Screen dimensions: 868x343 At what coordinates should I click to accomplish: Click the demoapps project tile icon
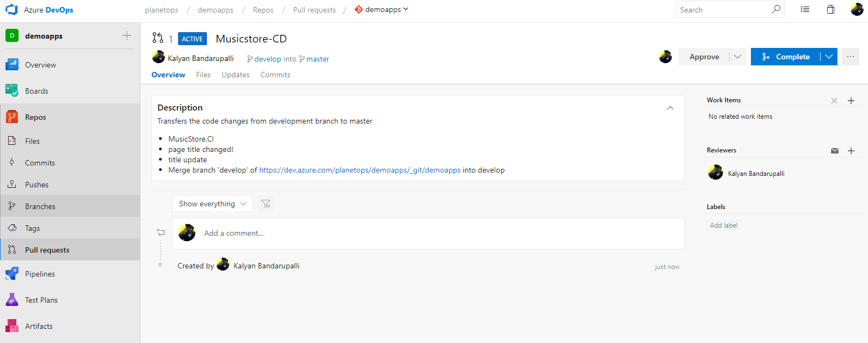pos(12,36)
